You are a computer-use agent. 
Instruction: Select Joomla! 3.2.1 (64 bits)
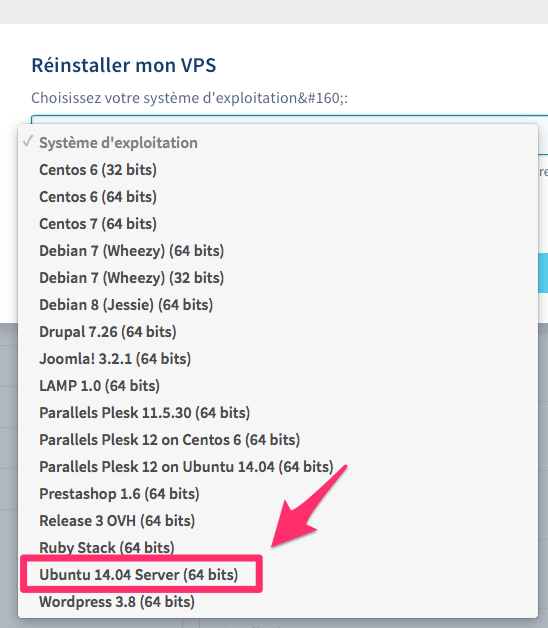coord(278,358)
